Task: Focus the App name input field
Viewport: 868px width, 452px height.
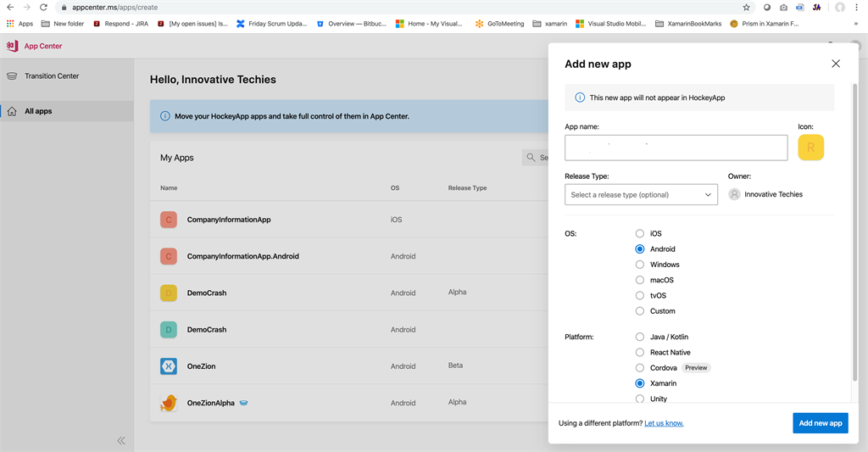Action: [676, 148]
